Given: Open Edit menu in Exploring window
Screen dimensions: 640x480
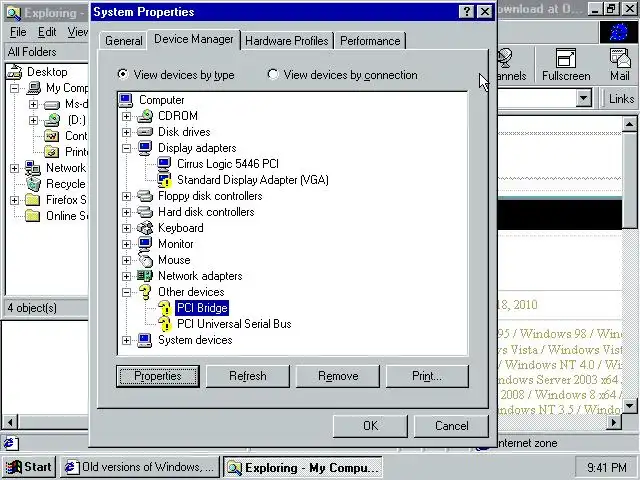Looking at the screenshot, I should (x=47, y=32).
